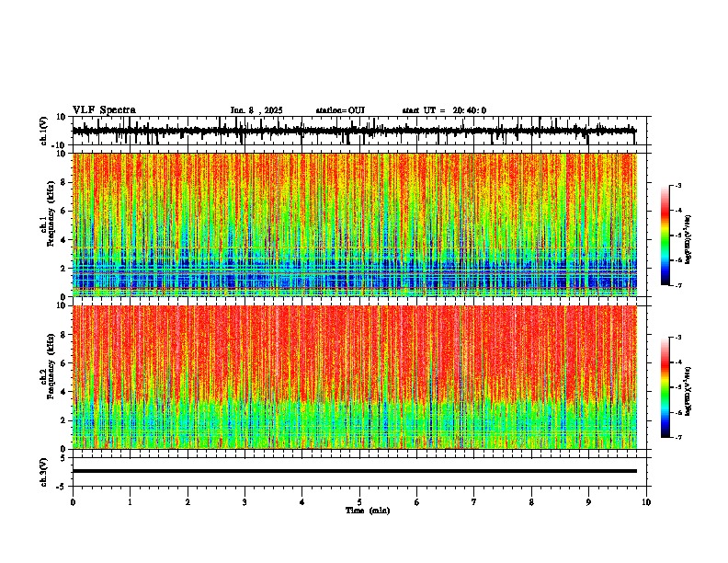Viewport: 728px width, 563px height.
Task: Click the ch.1 color scale log(PSD) units label
Action: [688, 240]
